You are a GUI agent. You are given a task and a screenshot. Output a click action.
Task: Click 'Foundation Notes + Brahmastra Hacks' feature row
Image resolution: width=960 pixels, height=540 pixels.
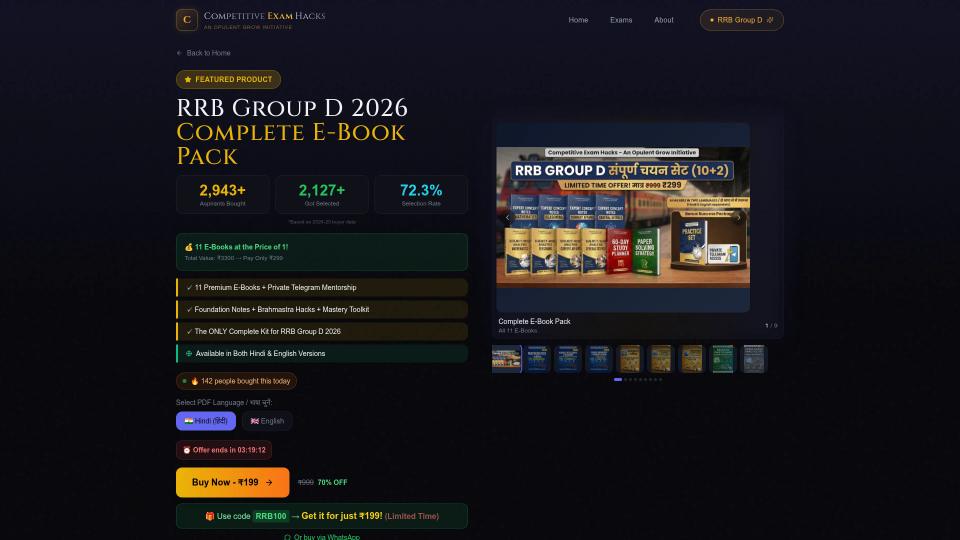(322, 310)
